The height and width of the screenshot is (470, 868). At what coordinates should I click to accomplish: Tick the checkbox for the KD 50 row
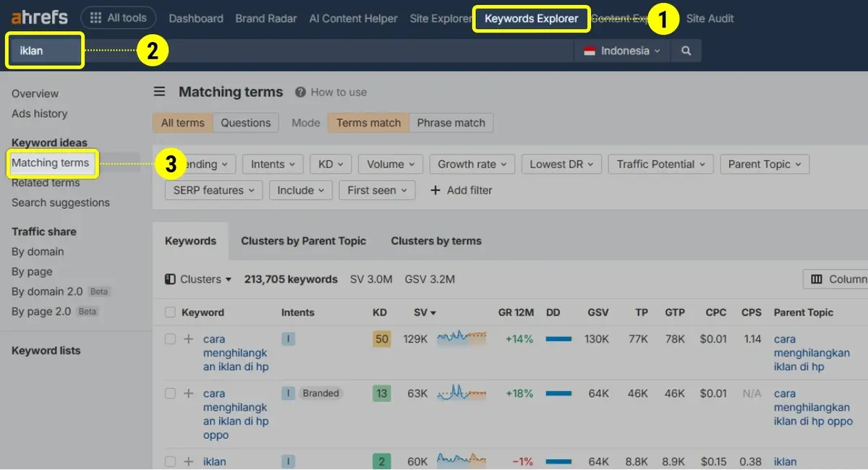pyautogui.click(x=170, y=338)
